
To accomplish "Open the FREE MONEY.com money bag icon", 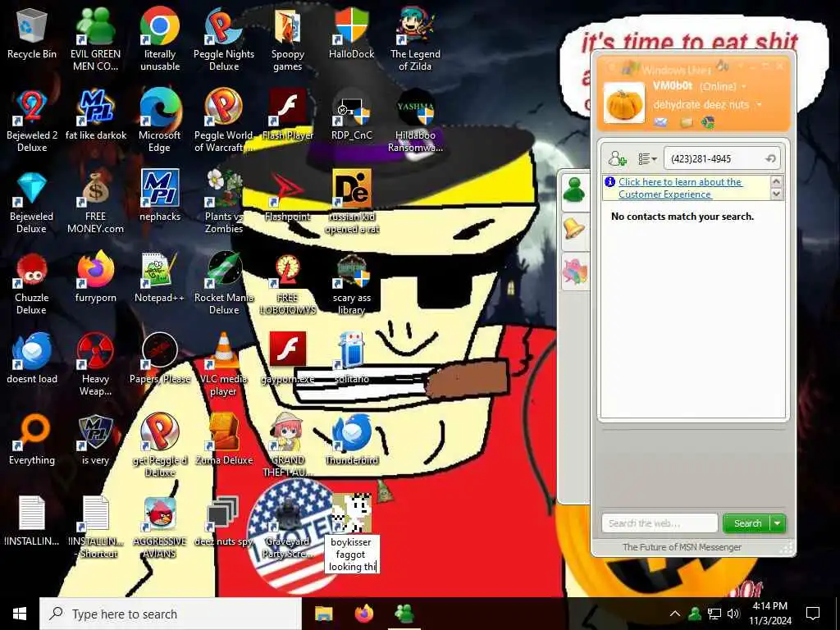I will [x=95, y=202].
